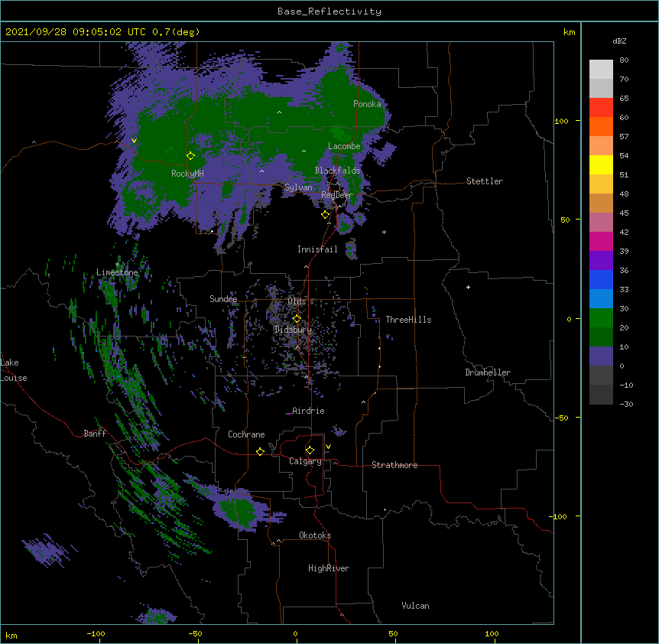Select the purple 10 dBZ color swatch

point(601,356)
